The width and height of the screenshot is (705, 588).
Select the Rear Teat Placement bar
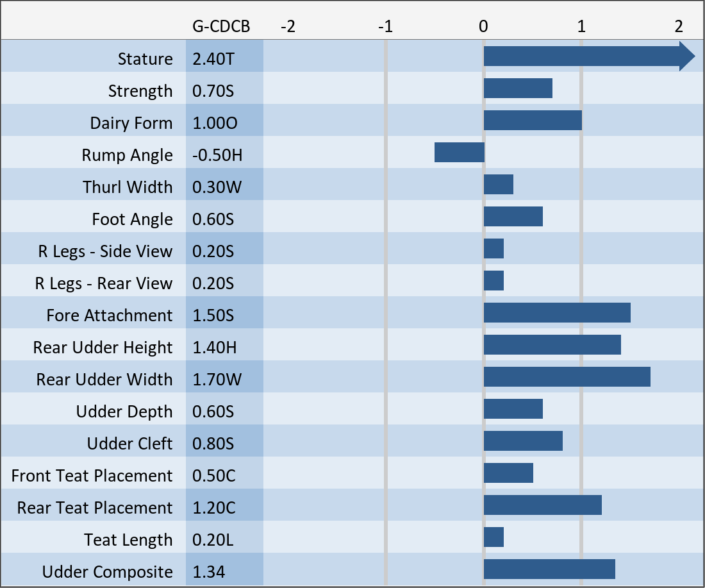tap(543, 505)
